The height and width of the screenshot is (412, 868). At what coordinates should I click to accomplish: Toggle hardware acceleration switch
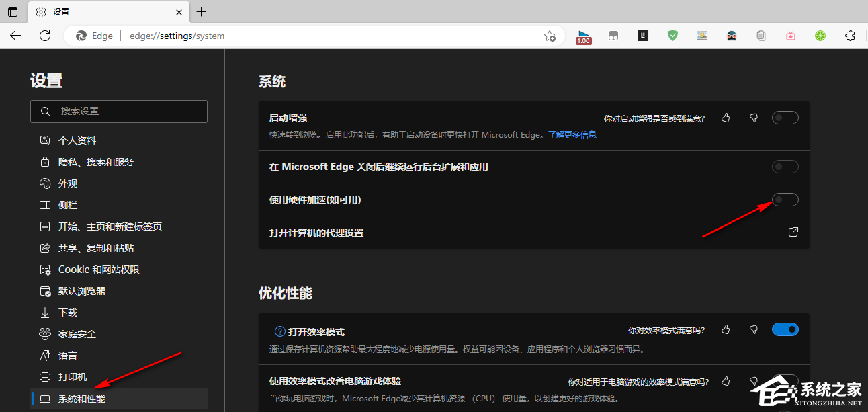[x=785, y=200]
